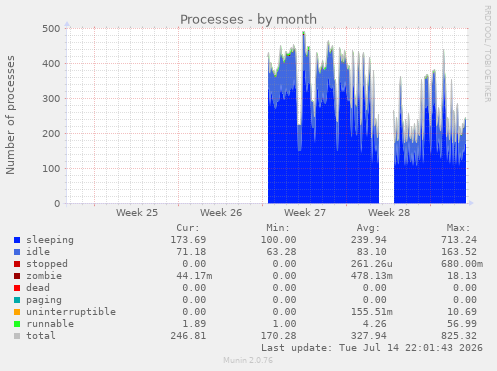This screenshot has height=371, width=497.
Task: Click the 'Week 28' axis label
Action: pos(389,213)
